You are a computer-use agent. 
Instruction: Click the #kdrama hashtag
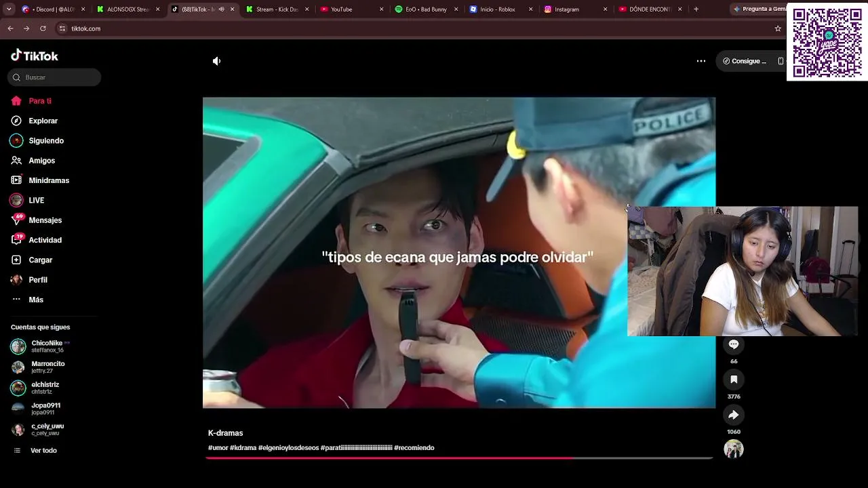[243, 448]
